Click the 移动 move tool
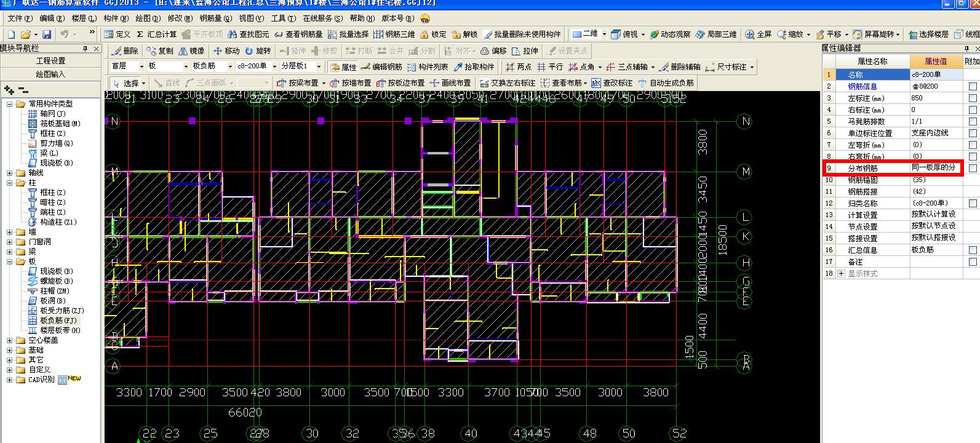The image size is (980, 443). tap(226, 51)
